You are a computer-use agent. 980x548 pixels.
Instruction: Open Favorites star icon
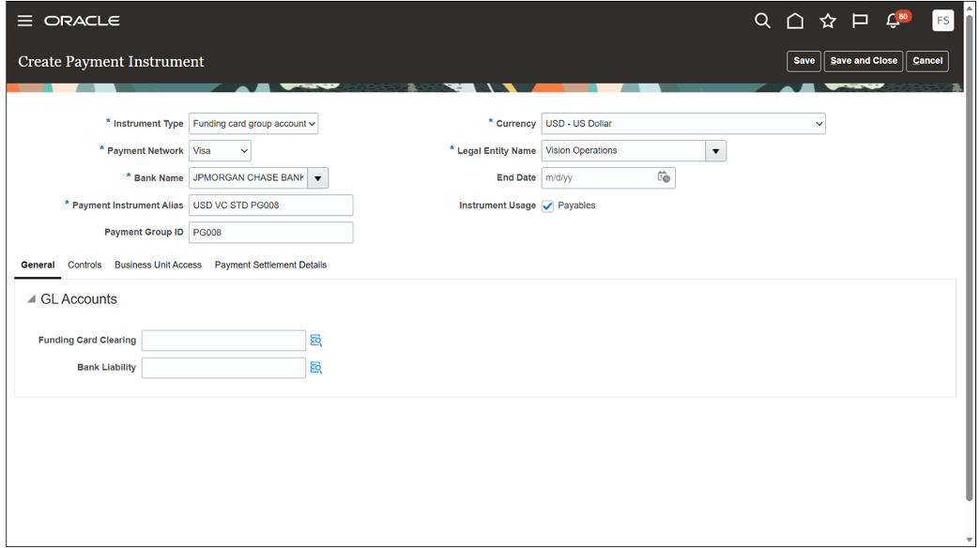(828, 21)
